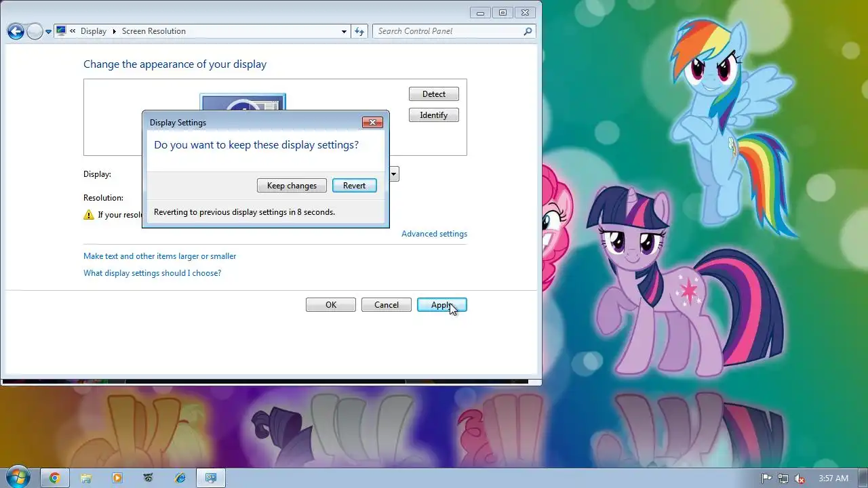This screenshot has height=488, width=868.
Task: Click the Control Panel icon in address bar
Action: (x=61, y=30)
